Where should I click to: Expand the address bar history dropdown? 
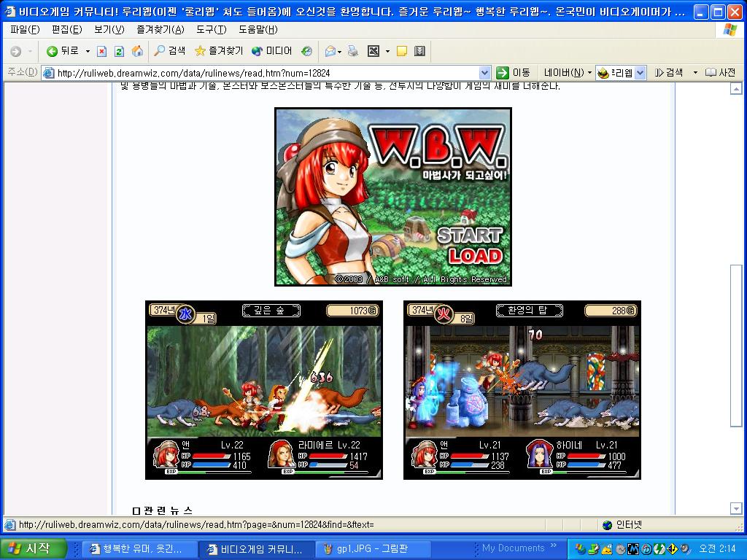pos(484,72)
